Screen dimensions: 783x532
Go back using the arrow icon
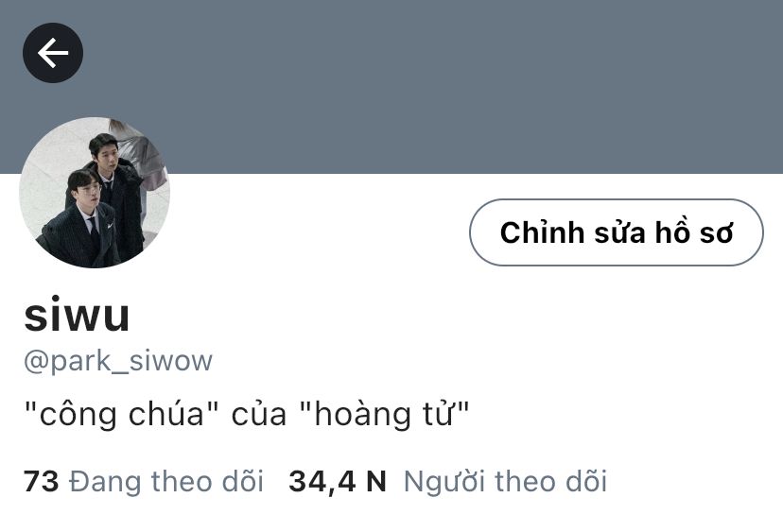[x=53, y=53]
